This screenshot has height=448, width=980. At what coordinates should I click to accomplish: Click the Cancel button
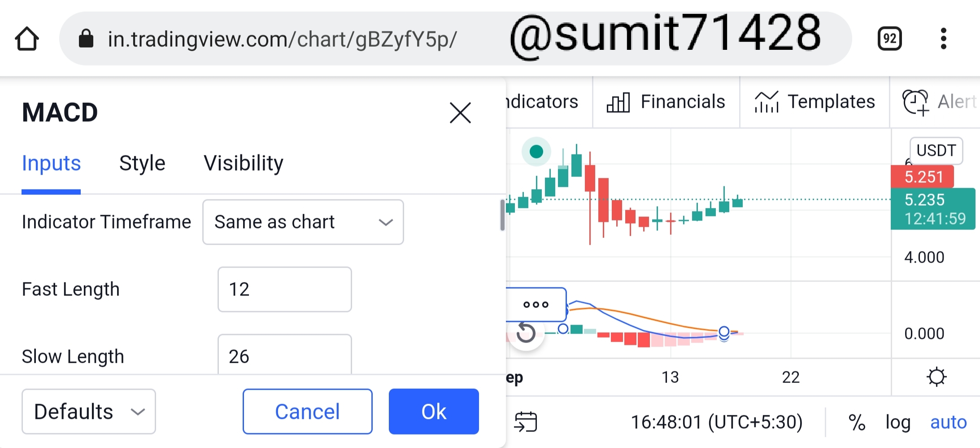click(308, 412)
